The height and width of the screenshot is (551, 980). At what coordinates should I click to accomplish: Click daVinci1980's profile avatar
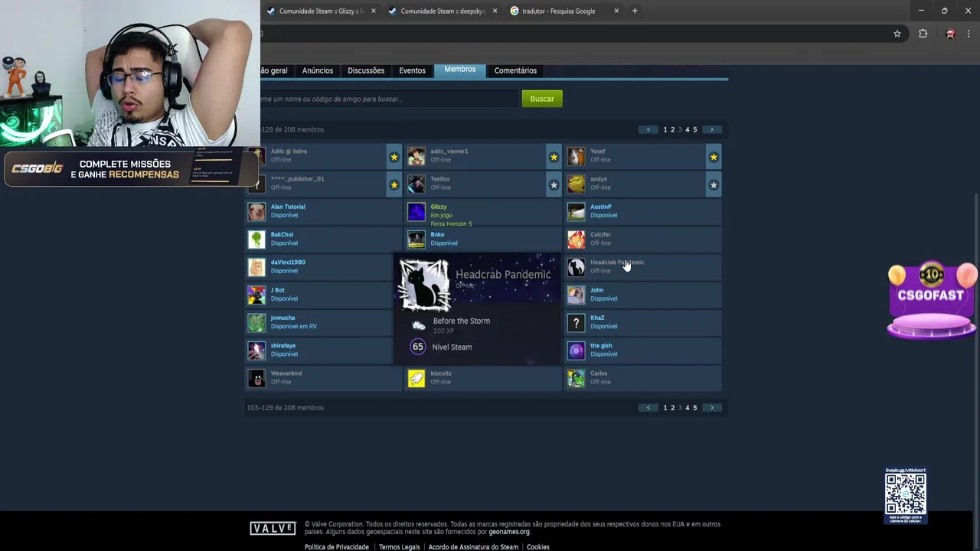tap(256, 267)
